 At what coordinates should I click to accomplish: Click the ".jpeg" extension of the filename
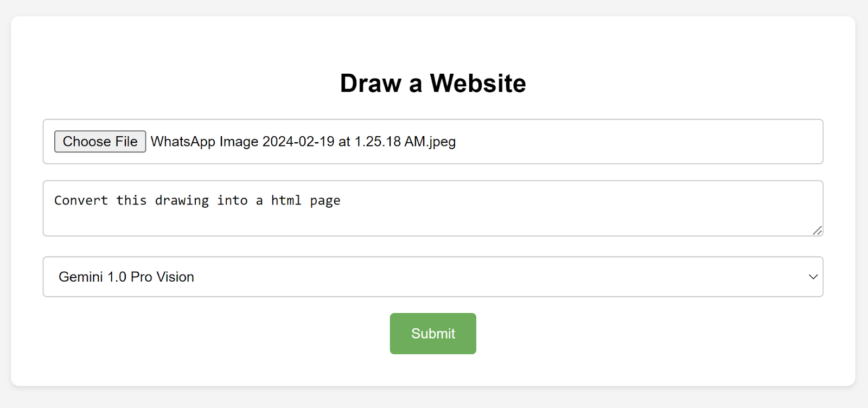[442, 142]
